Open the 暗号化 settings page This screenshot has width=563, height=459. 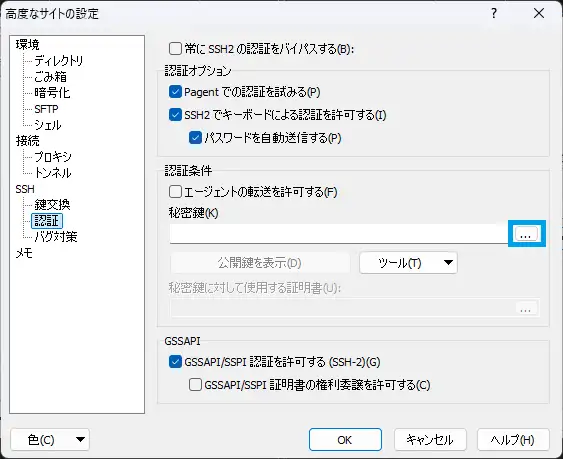52,93
